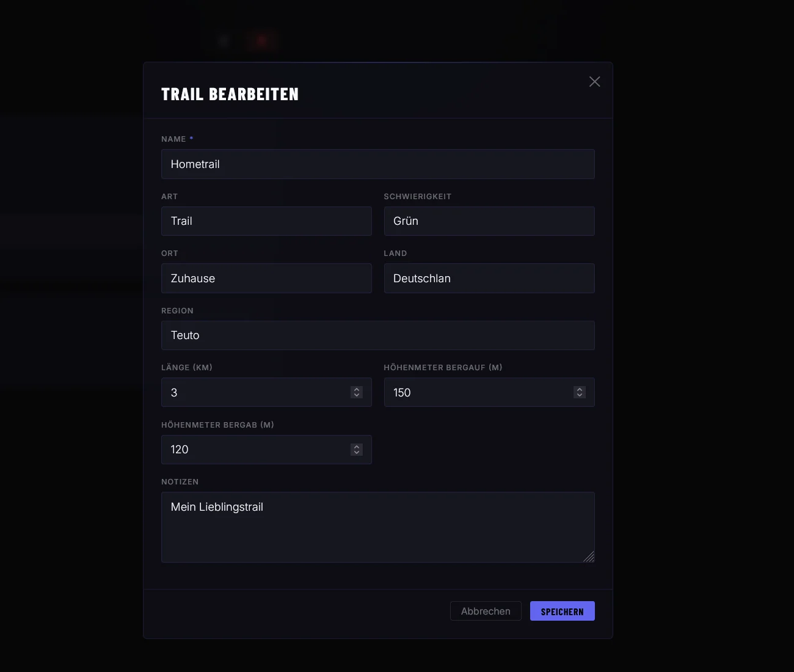Viewport: 794px width, 672px height.
Task: Open the Land dropdown showing Deutschlan
Action: 489,278
